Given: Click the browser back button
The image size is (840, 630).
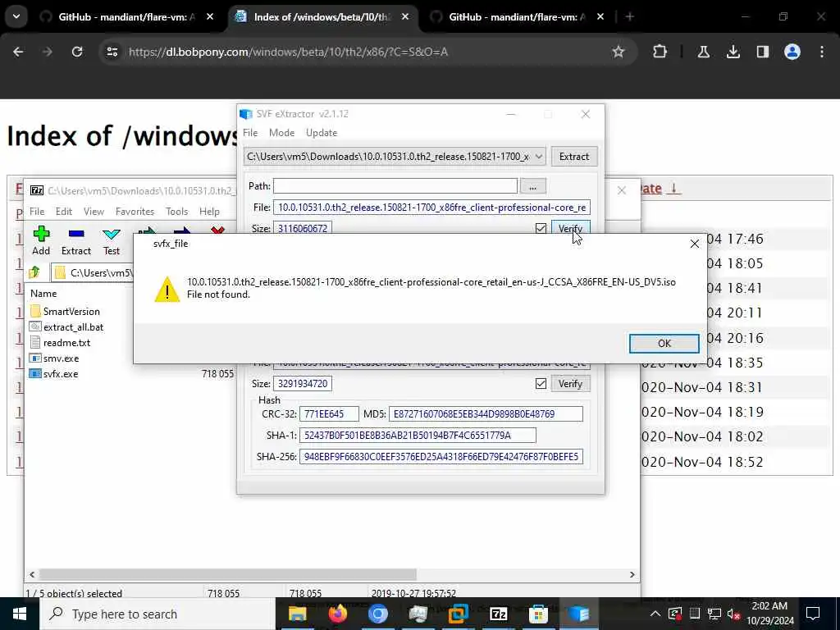Looking at the screenshot, I should pyautogui.click(x=18, y=52).
